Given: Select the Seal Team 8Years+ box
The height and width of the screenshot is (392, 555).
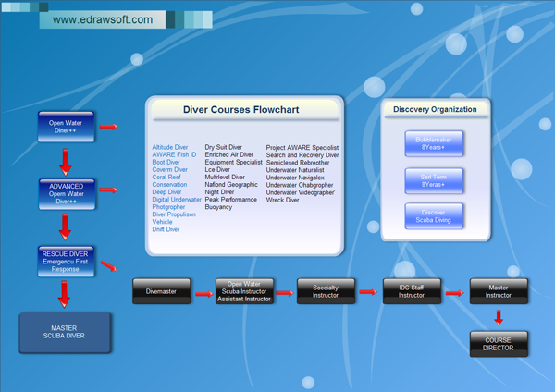Looking at the screenshot, I should click(x=434, y=181).
